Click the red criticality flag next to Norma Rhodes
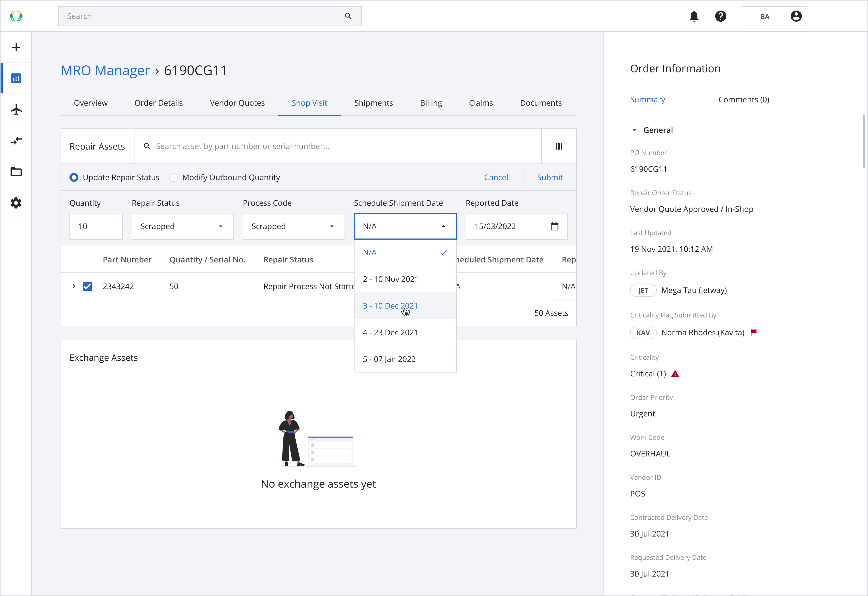 (x=754, y=332)
